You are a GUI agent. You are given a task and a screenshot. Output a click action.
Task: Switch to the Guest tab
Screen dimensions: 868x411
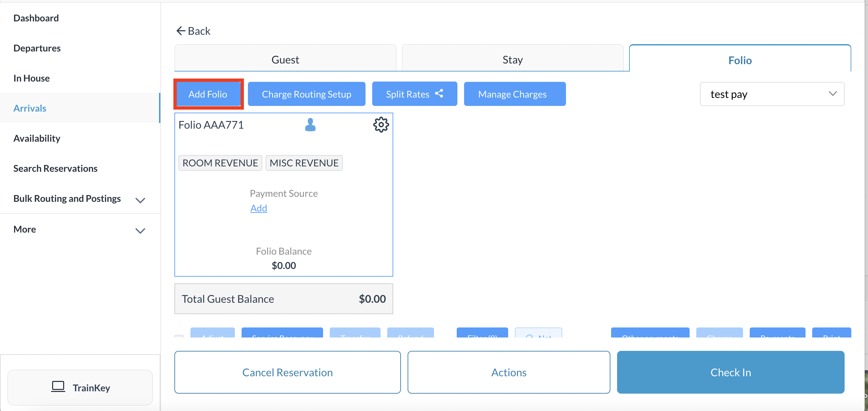tap(285, 59)
